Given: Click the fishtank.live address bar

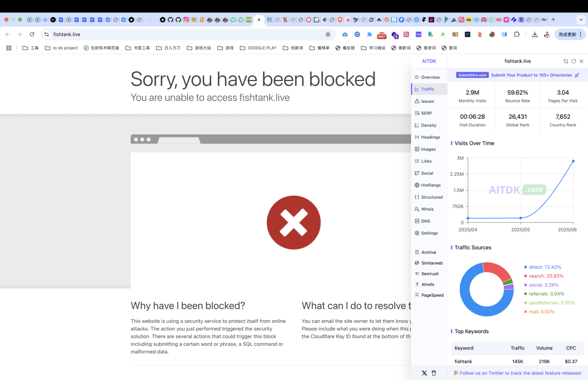Looking at the screenshot, I should pos(187,34).
